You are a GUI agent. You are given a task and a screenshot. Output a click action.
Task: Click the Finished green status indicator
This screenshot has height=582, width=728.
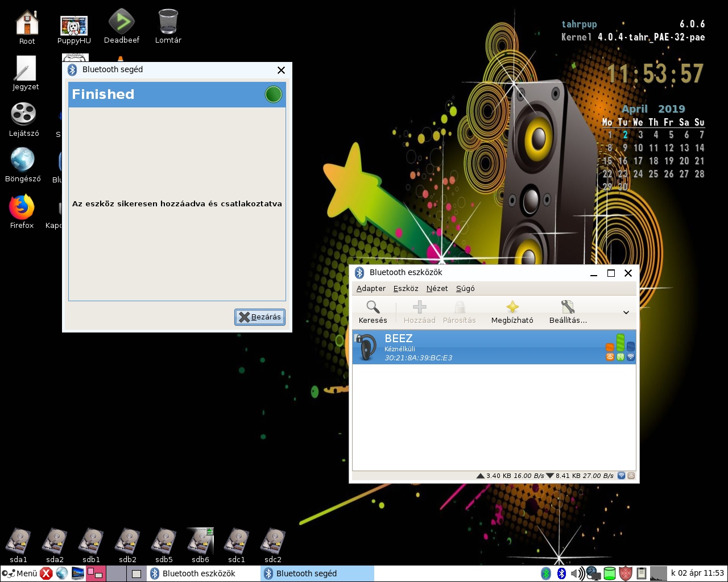point(274,94)
